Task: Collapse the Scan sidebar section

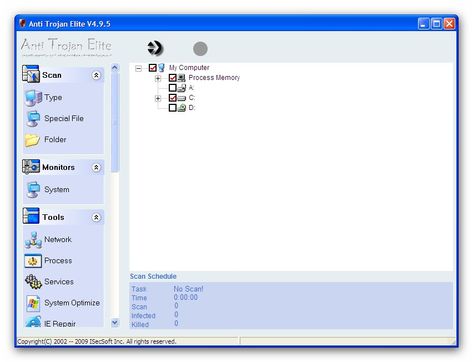Action: 96,75
